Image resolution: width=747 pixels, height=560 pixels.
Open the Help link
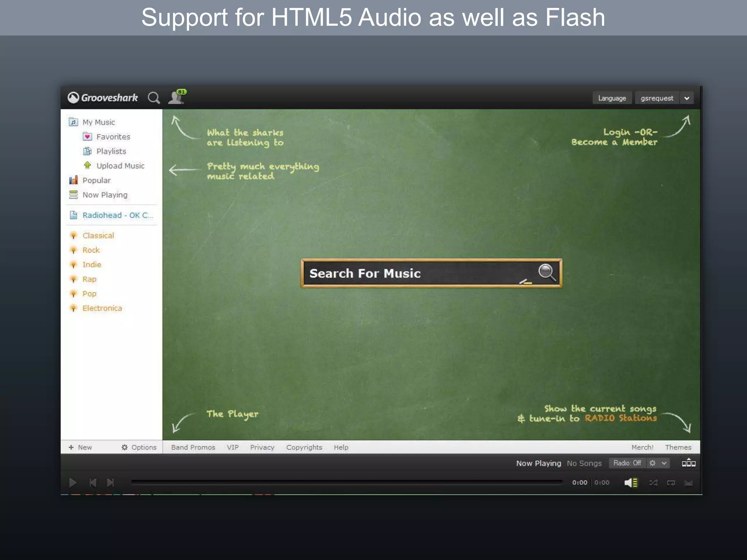pos(341,447)
